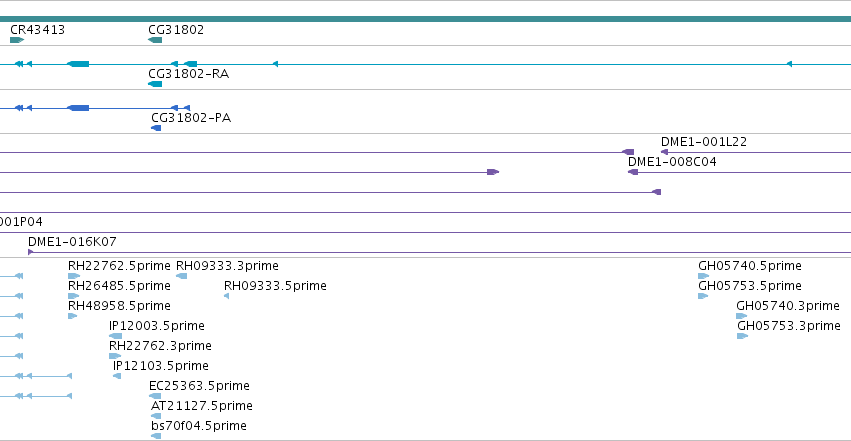851x441 pixels.
Task: Open the CG31802-PA protein feature
Action: (156, 128)
